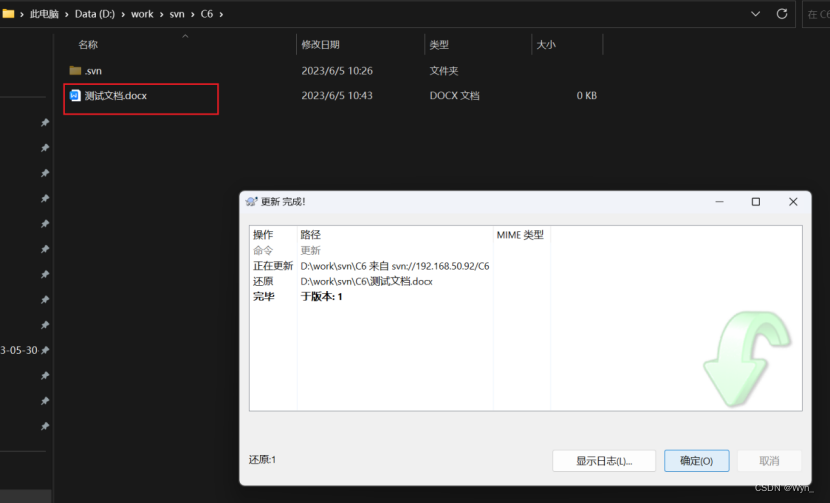
Task: Click the MIME 类型 column header
Action: point(520,235)
